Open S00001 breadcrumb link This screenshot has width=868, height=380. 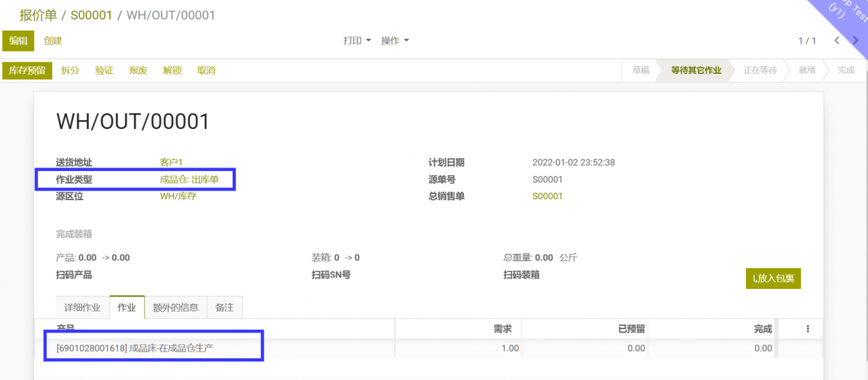click(92, 15)
